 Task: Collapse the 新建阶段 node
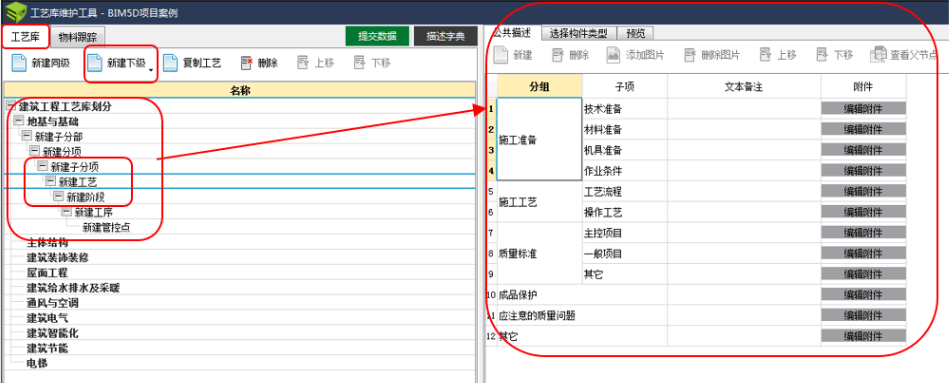pos(58,196)
